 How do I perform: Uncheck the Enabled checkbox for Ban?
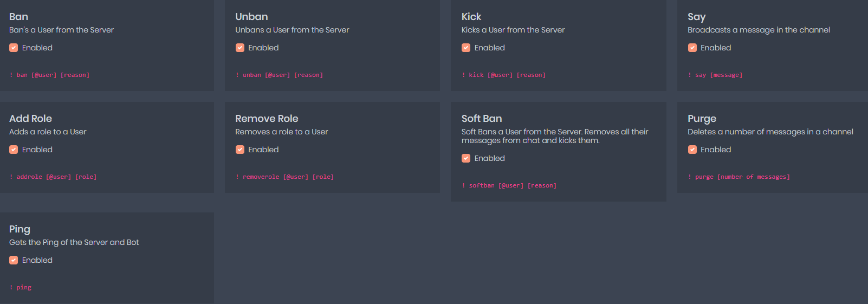click(x=14, y=48)
